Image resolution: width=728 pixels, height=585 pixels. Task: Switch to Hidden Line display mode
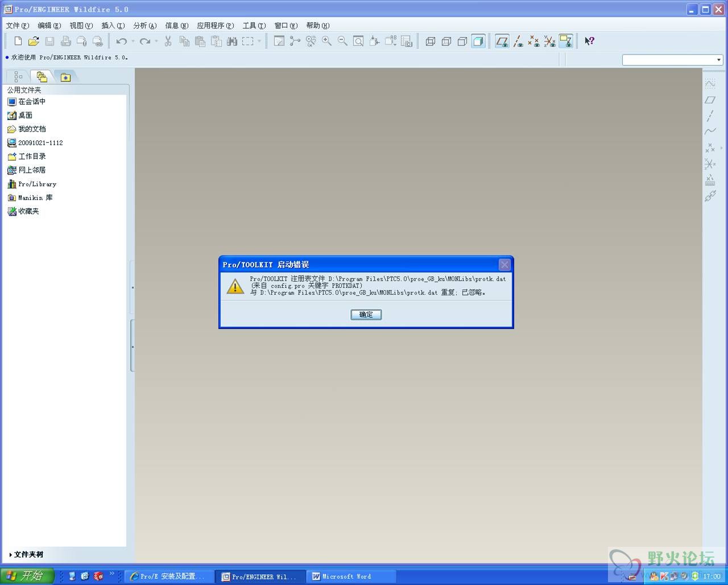[x=446, y=41]
